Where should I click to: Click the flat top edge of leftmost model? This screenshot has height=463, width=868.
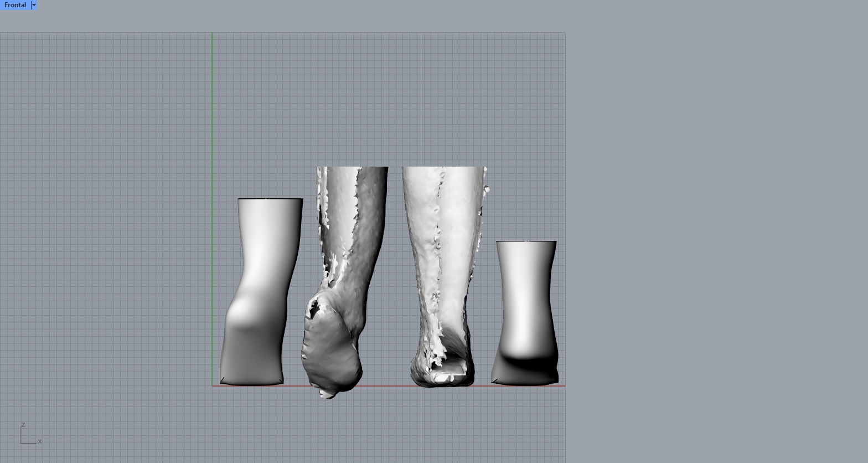[270, 199]
